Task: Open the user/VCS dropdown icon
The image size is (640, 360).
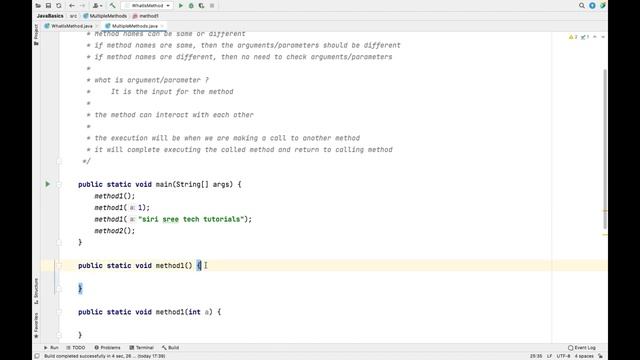Action: click(x=97, y=5)
